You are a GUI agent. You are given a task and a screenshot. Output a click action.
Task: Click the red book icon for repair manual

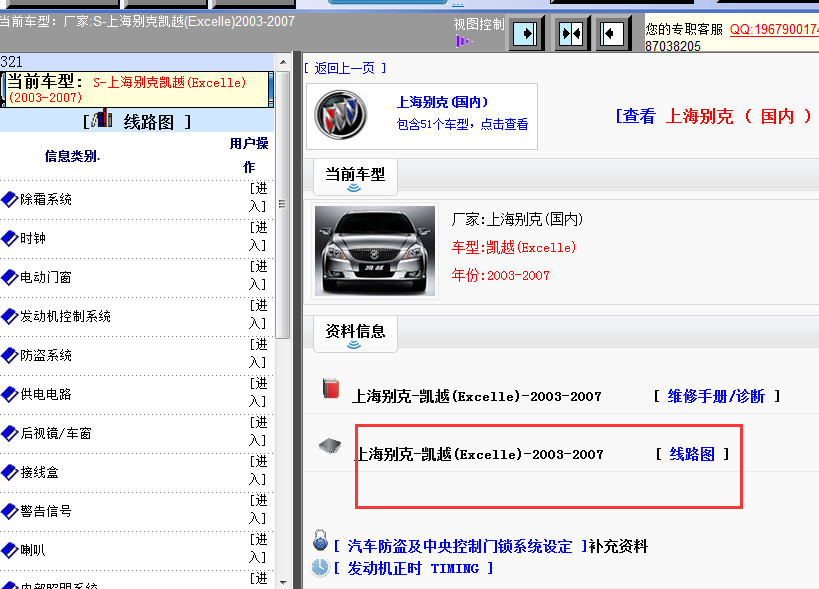pyautogui.click(x=331, y=388)
